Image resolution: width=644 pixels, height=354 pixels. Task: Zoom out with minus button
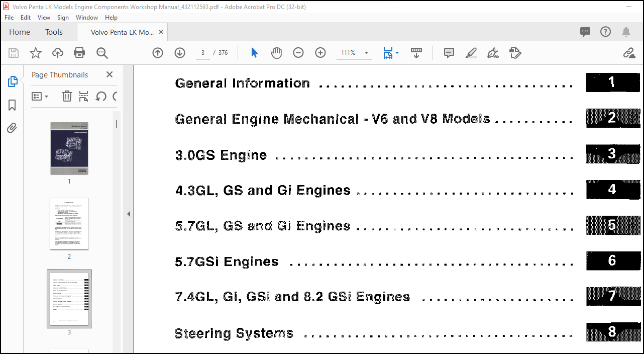pos(298,53)
